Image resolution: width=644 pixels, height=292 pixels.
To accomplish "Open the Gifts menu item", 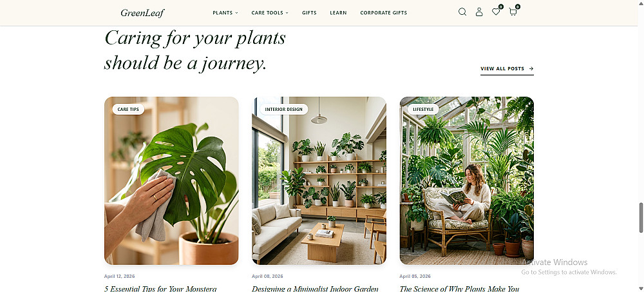I will [309, 13].
